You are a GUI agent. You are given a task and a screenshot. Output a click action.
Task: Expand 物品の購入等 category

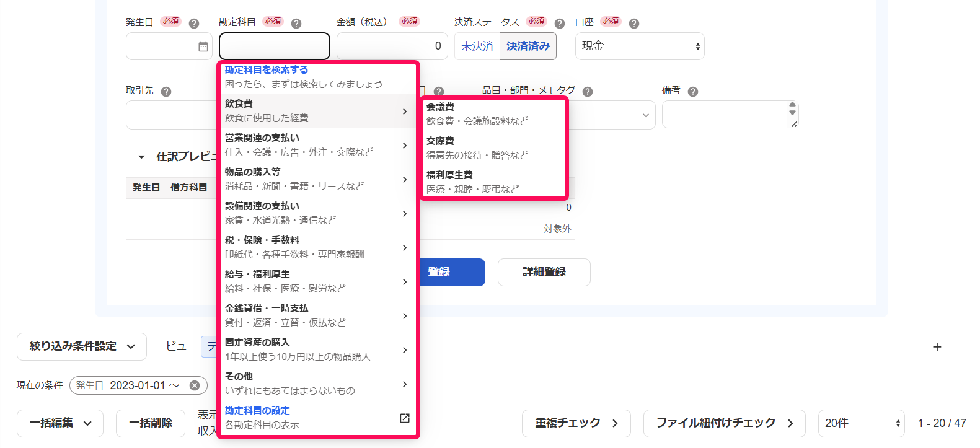[x=317, y=179]
